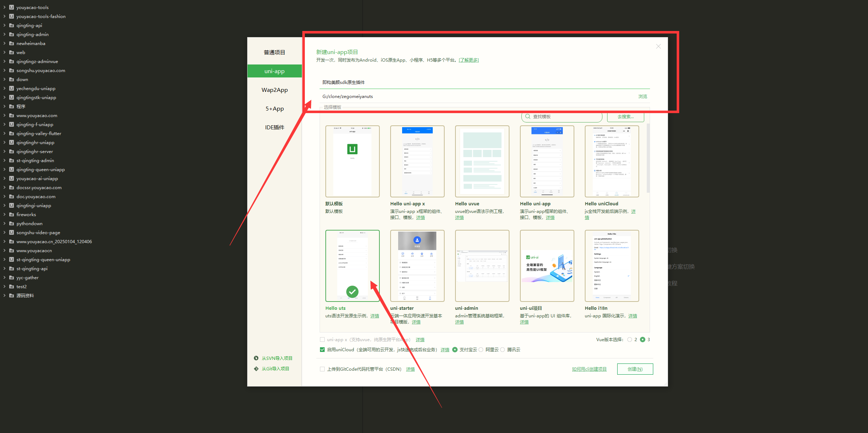Click the qingting-api folder icon
The height and width of the screenshot is (433, 868).
(x=12, y=25)
